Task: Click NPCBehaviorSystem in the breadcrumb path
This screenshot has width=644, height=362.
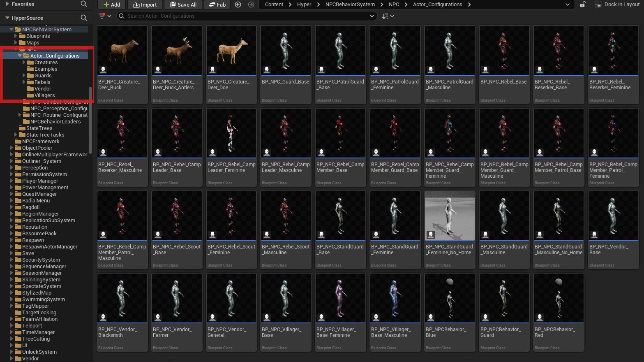Action: click(350, 5)
